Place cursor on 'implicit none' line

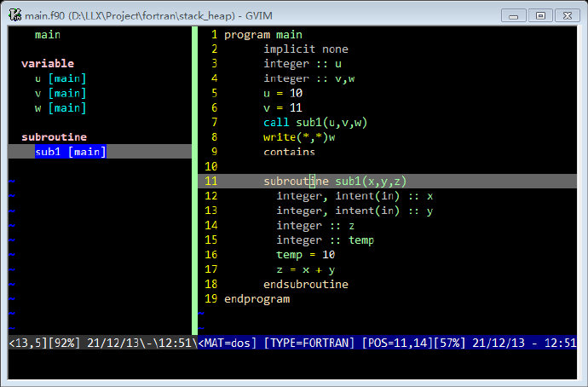coord(306,49)
